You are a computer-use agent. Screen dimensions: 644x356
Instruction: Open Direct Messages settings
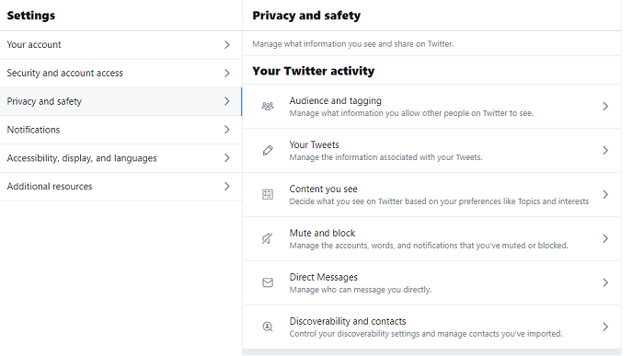[431, 282]
